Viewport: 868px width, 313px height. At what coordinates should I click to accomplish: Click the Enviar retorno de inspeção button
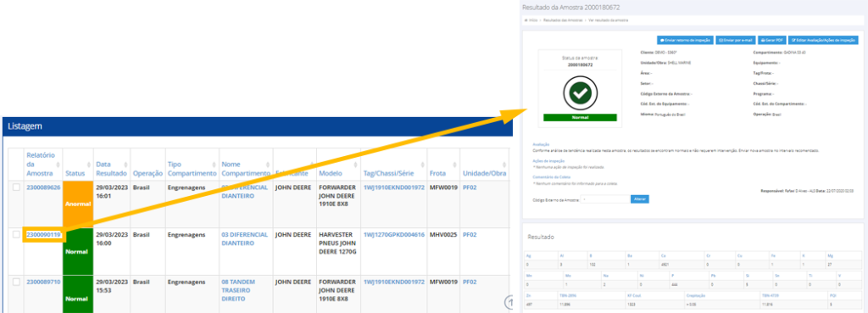point(685,41)
